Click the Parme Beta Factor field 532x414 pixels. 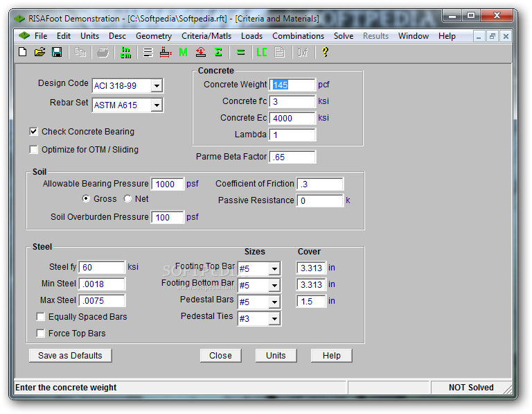[292, 157]
